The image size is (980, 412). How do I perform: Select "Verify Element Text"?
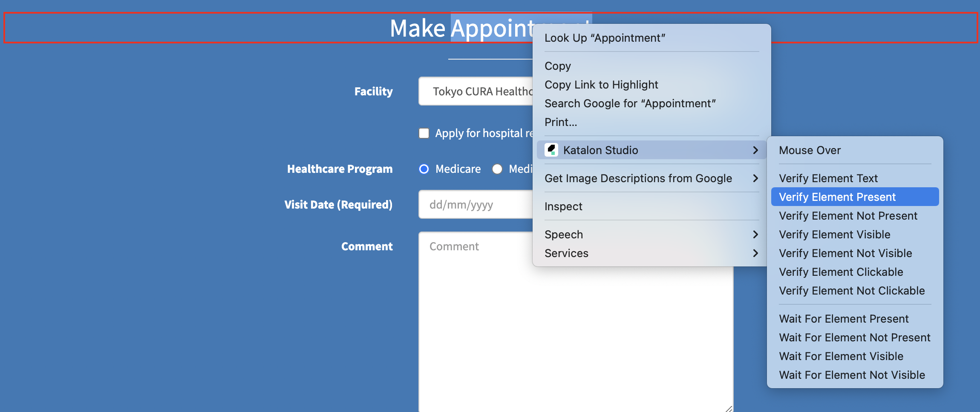point(828,178)
